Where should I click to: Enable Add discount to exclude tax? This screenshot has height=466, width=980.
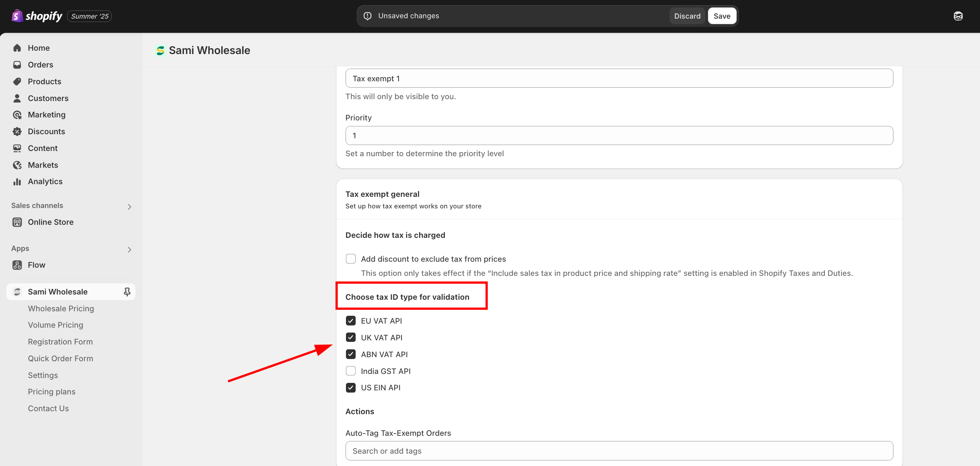click(x=351, y=259)
